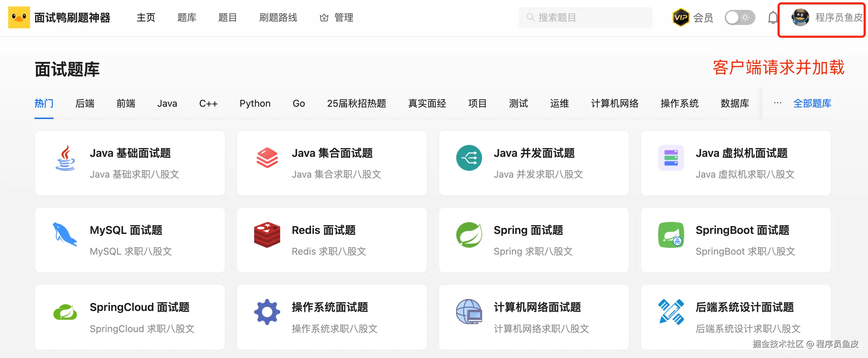
Task: Click the 程序员鱼皮 user avatar
Action: coord(800,17)
